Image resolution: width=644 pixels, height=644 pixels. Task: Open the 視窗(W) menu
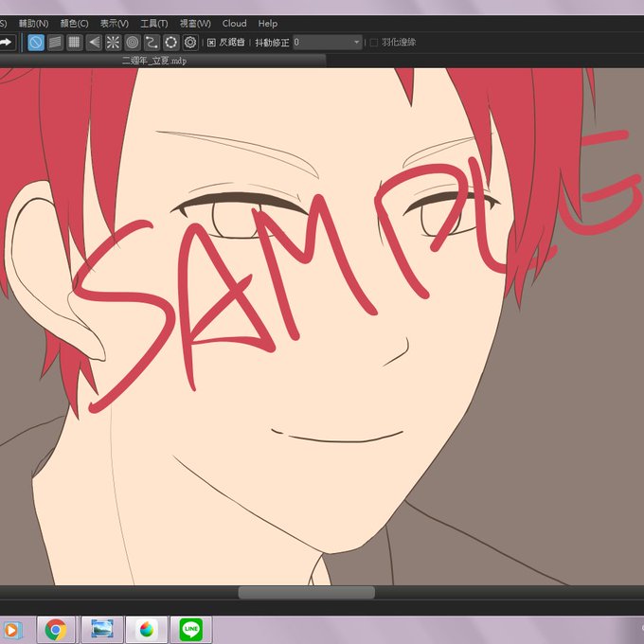195,24
